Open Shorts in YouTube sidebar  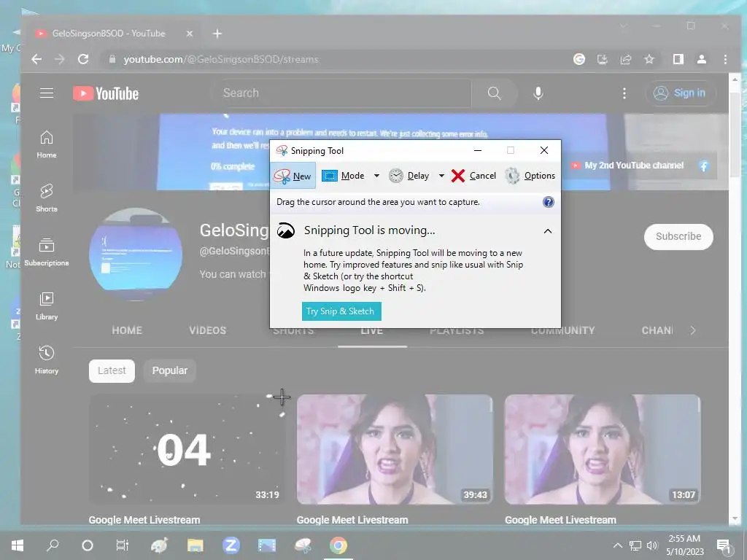[47, 198]
